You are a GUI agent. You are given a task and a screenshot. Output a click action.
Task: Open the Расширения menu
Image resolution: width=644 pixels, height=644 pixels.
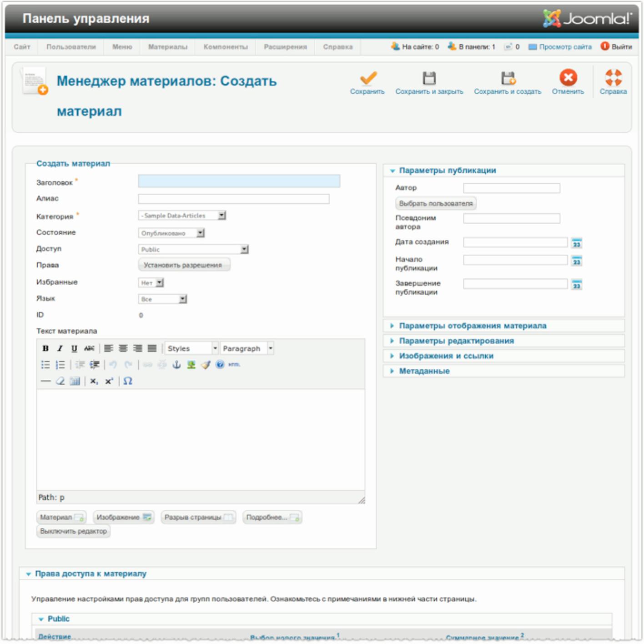(285, 47)
